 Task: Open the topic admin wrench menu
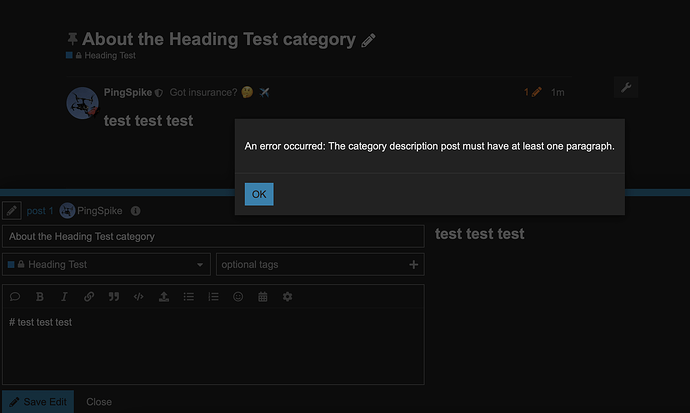coord(626,88)
